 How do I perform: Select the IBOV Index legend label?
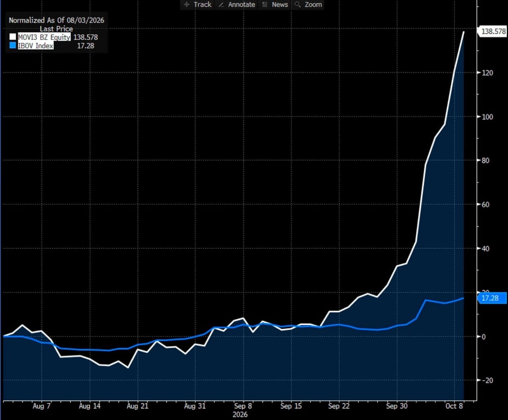point(36,45)
